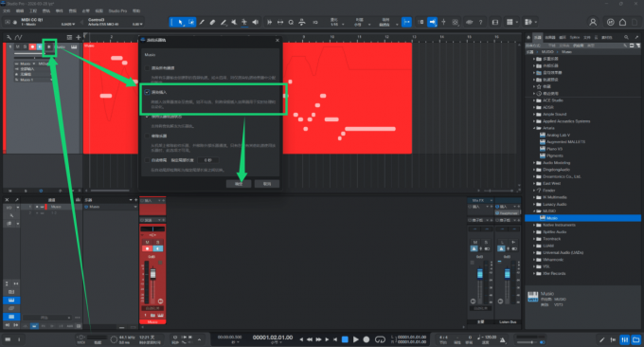Screen dimensions: 644x347
Task: Expand the ACE Studio folder
Action: click(534, 100)
